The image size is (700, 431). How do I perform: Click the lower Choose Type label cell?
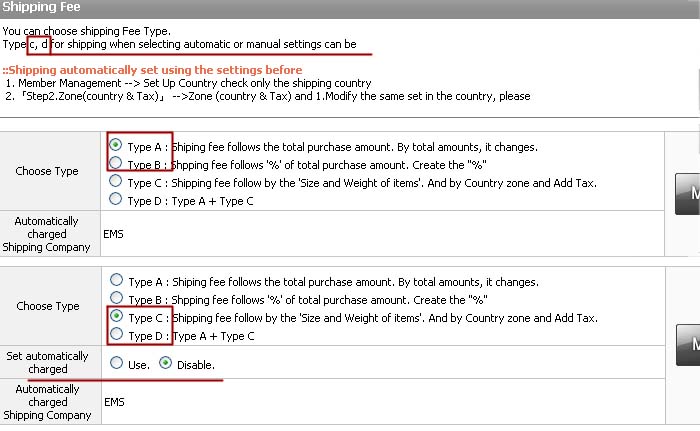coord(47,306)
